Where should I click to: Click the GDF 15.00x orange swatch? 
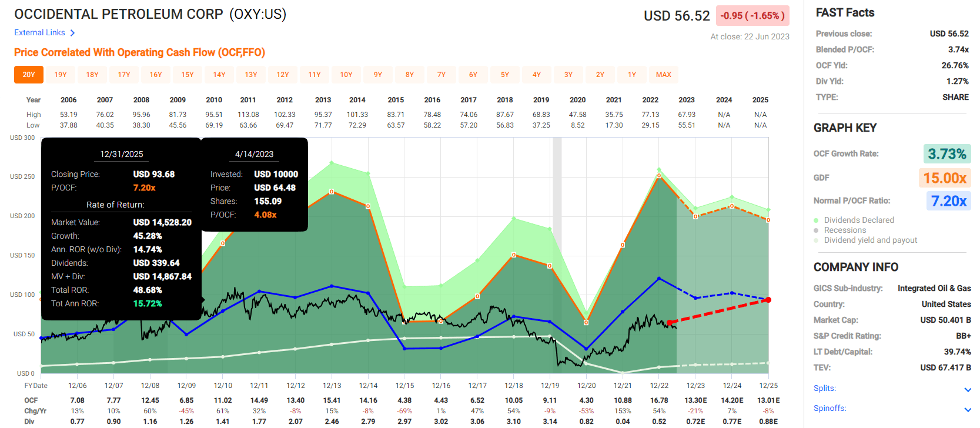click(945, 178)
